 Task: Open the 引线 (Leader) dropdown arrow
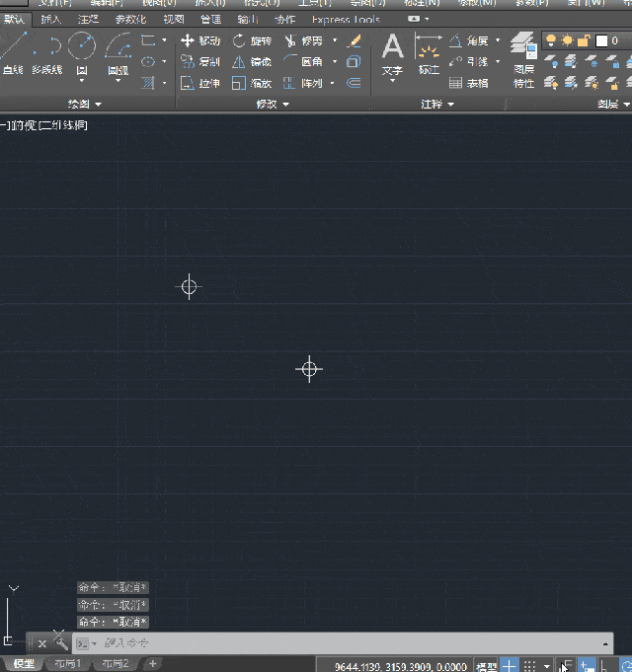498,62
